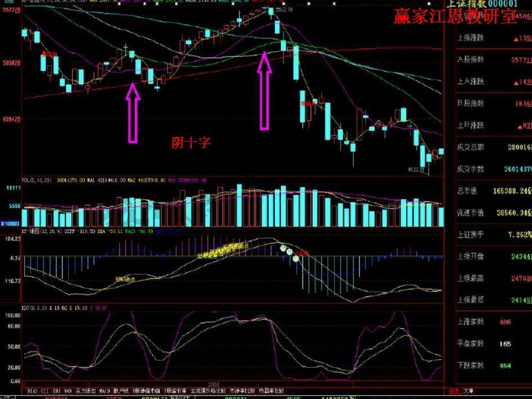The width and height of the screenshot is (532, 399).
Task: Click the 成交总额 row in side panel
Action: coord(470,147)
